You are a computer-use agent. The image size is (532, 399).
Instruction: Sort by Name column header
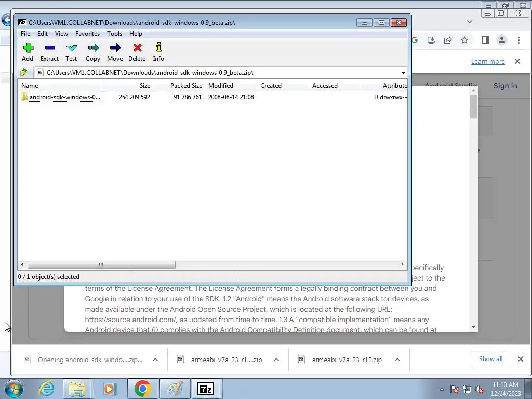[x=59, y=86]
